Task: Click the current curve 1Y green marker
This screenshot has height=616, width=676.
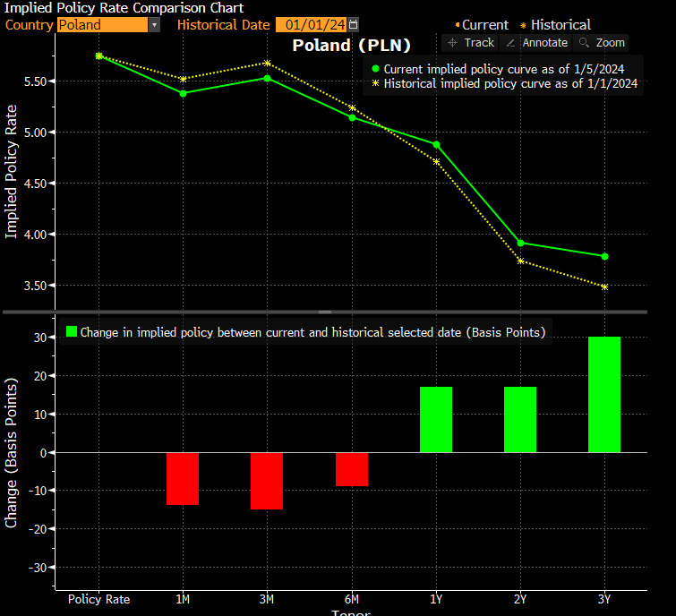Action: [x=436, y=145]
